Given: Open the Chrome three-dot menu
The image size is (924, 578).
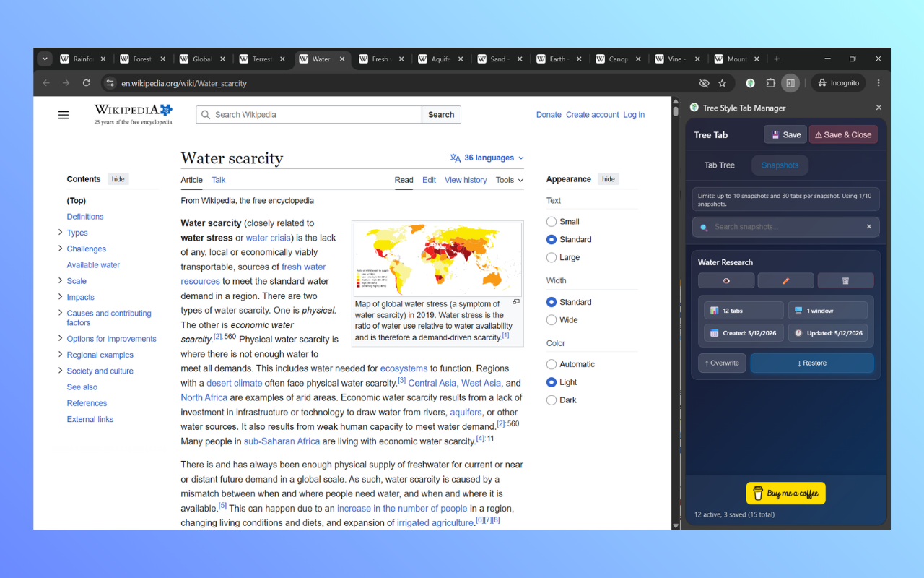Looking at the screenshot, I should [x=879, y=83].
